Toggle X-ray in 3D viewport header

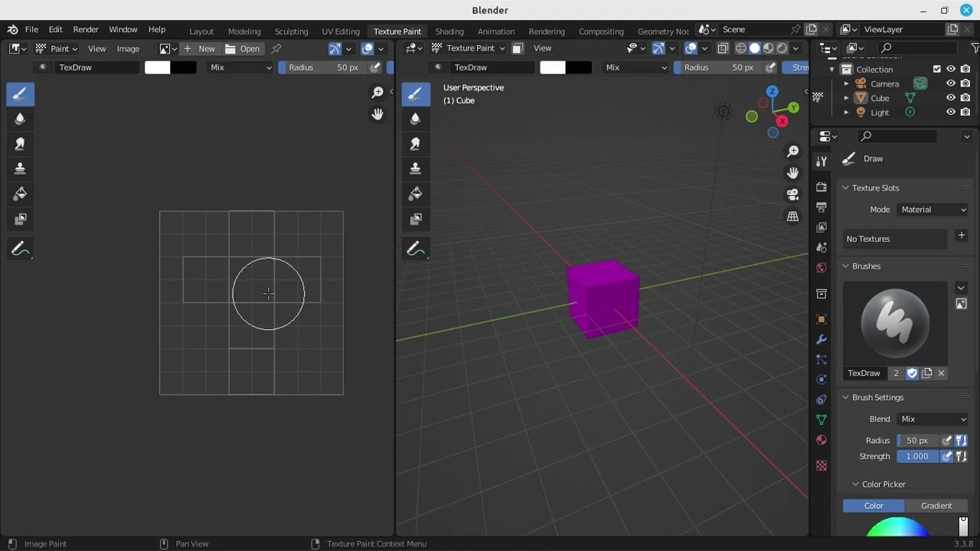[722, 48]
